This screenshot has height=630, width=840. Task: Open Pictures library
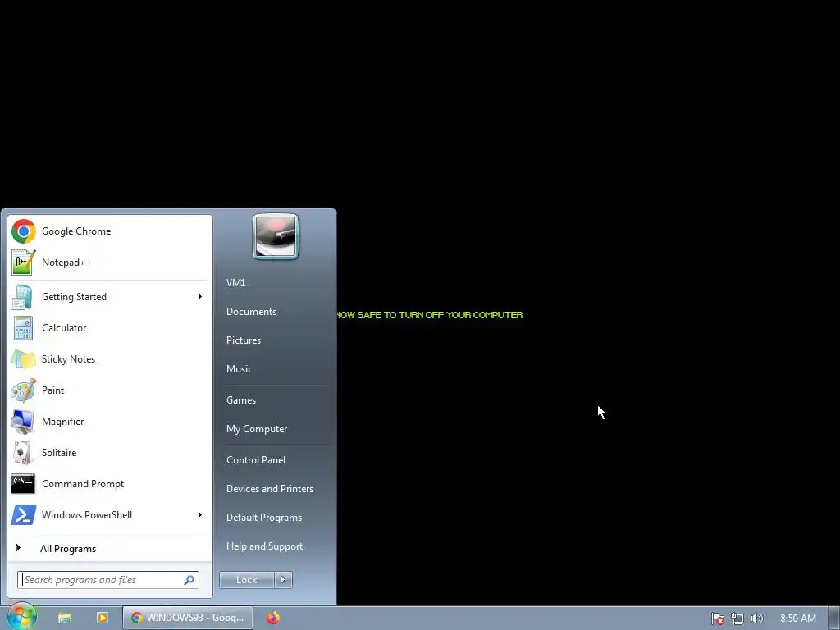coord(244,340)
